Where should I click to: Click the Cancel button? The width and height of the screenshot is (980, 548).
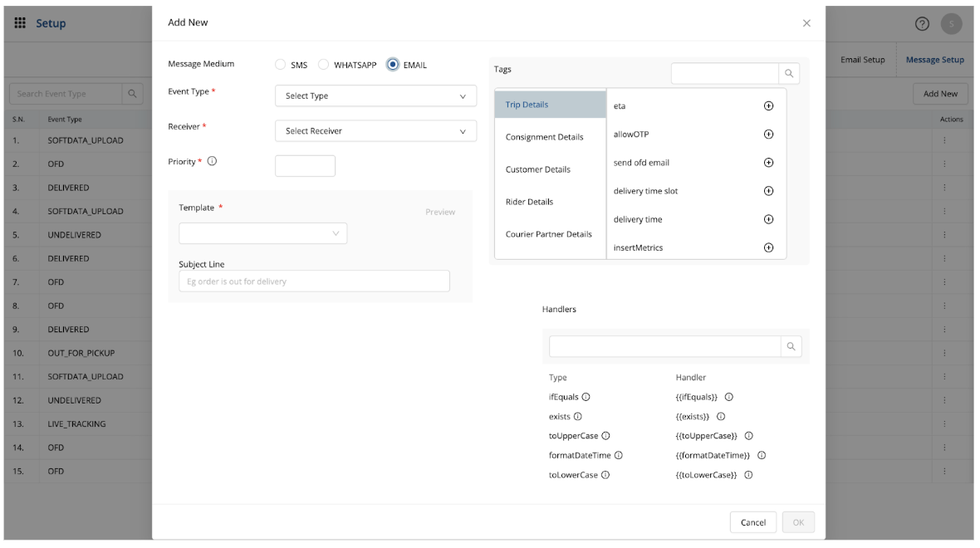[752, 522]
